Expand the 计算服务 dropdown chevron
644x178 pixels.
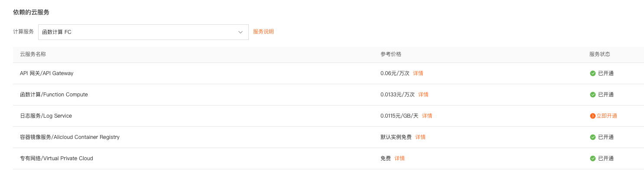241,32
